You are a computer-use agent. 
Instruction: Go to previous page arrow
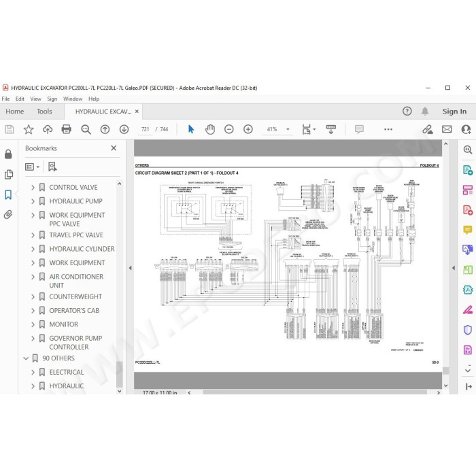(x=105, y=129)
